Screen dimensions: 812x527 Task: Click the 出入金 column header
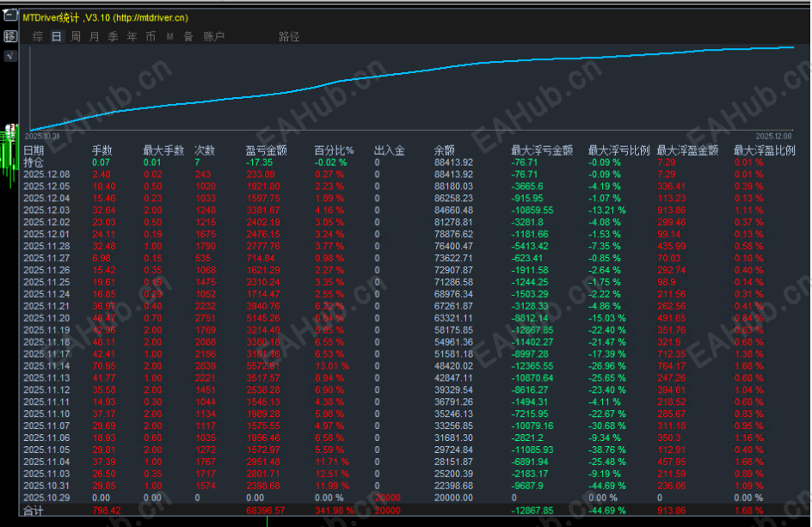tap(390, 150)
